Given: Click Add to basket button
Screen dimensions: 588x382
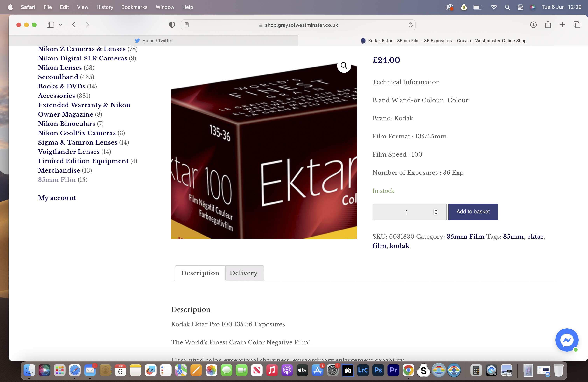Looking at the screenshot, I should (473, 212).
